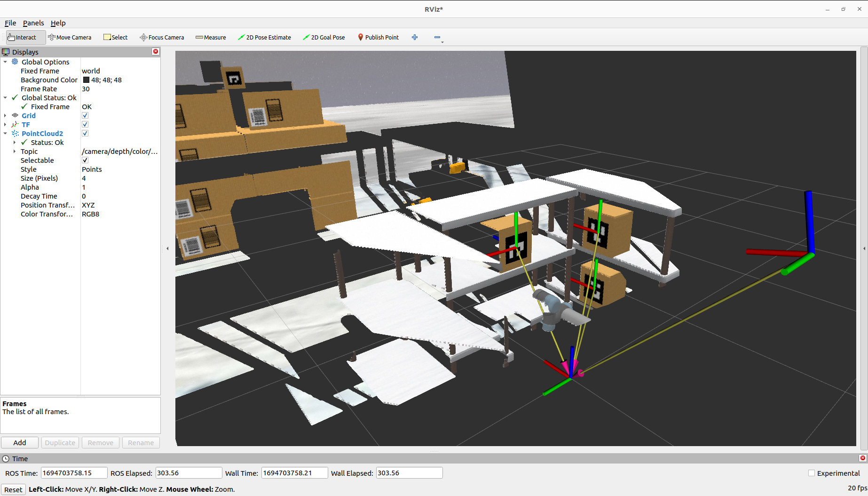Open the Panels menu
Viewport: 868px width, 496px height.
tap(33, 23)
